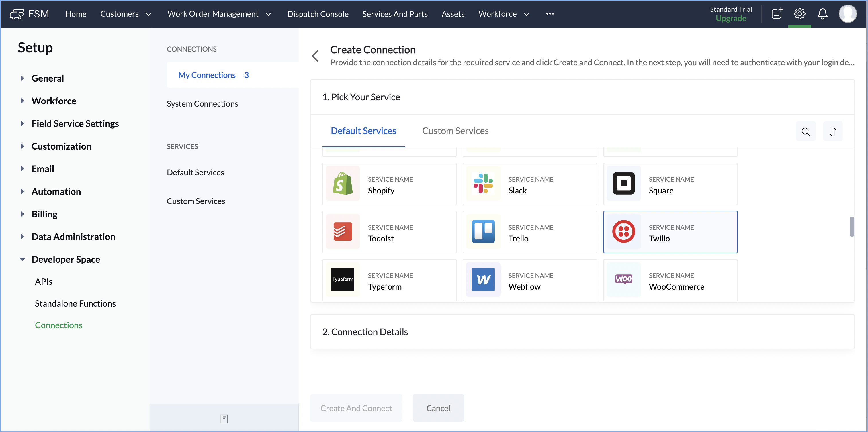The image size is (868, 432).
Task: Click the services list scrollbar
Action: coord(851,227)
